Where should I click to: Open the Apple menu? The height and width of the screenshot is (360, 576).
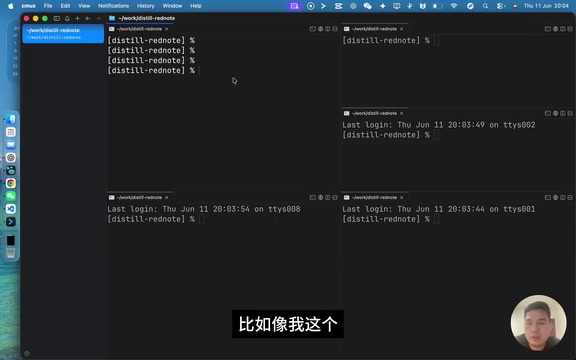click(x=11, y=6)
